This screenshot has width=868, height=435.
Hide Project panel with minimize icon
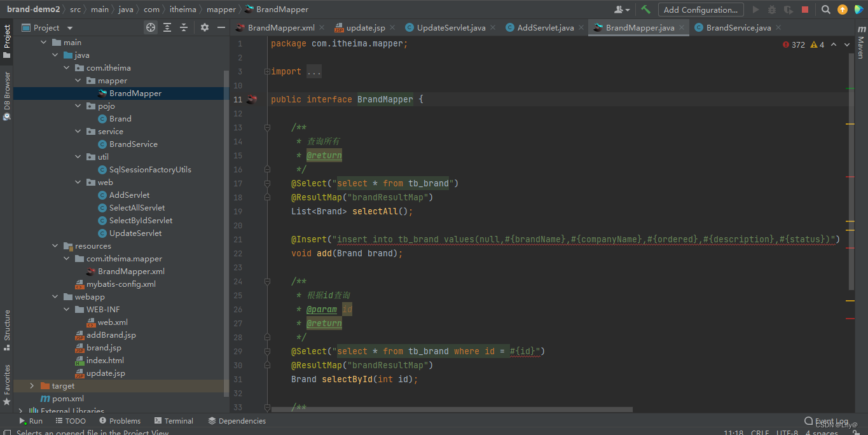coord(221,27)
